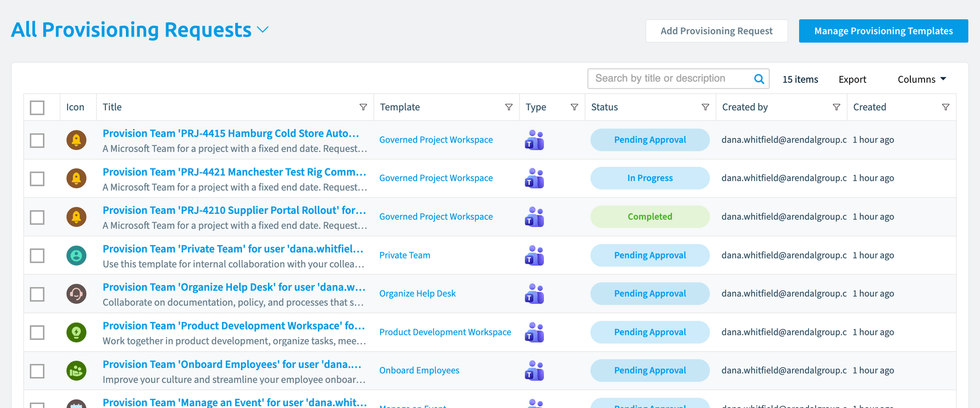The image size is (980, 408).
Task: Click the people icon in Onboard Employees row
Action: point(76,371)
